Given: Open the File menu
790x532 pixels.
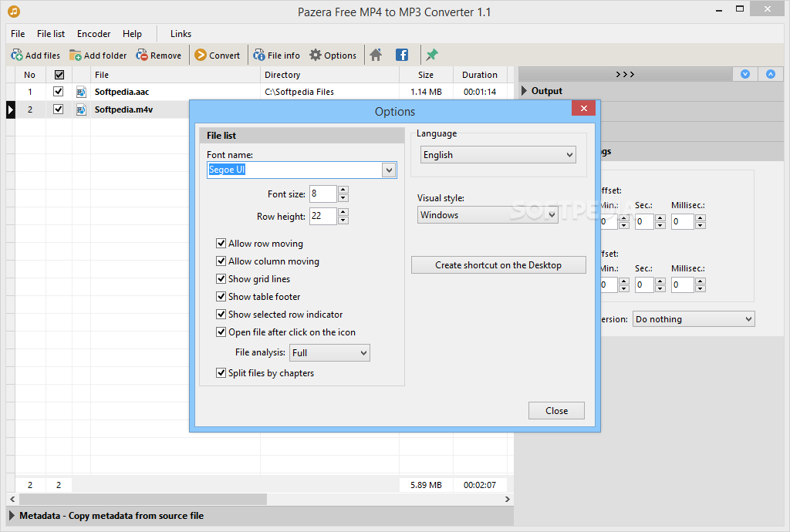Looking at the screenshot, I should click(x=18, y=34).
